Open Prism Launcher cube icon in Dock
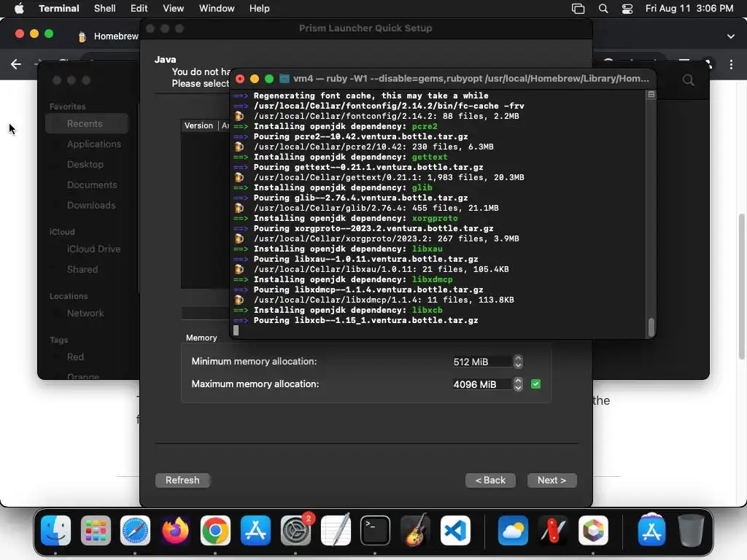This screenshot has width=747, height=560. tap(593, 531)
